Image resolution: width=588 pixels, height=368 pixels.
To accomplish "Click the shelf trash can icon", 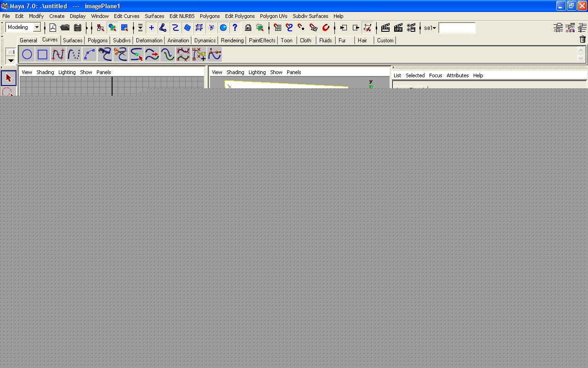I will (583, 40).
